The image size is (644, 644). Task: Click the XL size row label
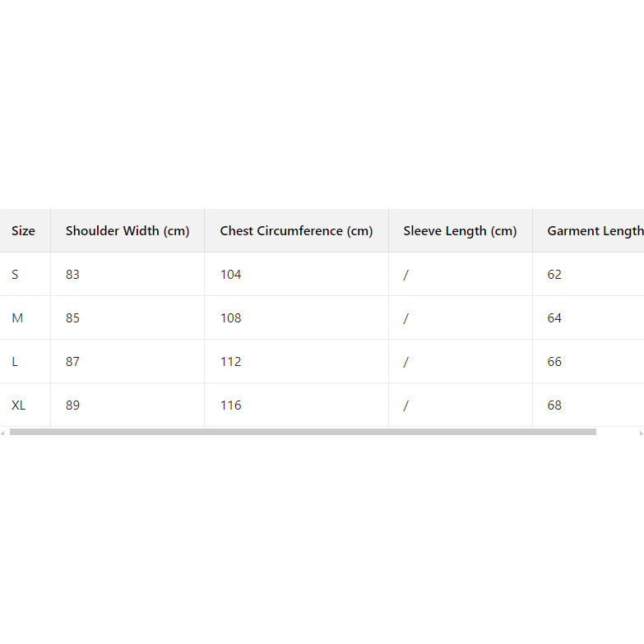[19, 405]
